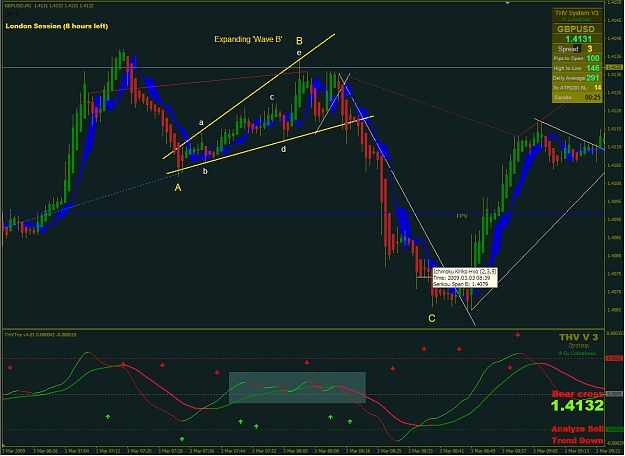Click the Daily Average value 291
The height and width of the screenshot is (456, 625).
[x=593, y=78]
